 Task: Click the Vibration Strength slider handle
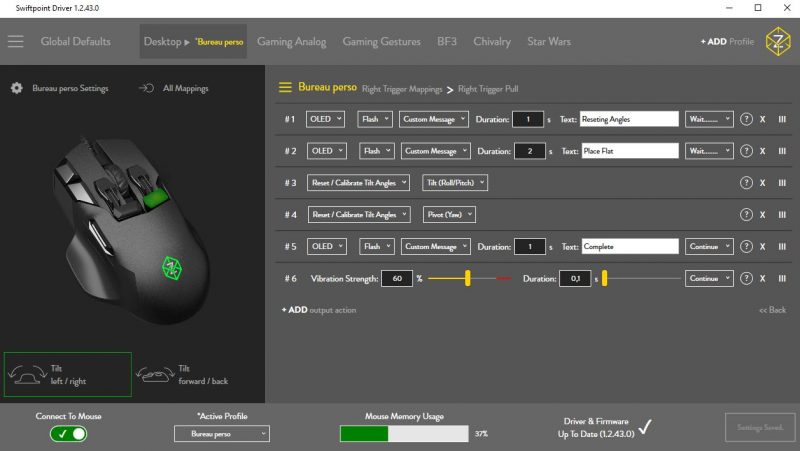(x=467, y=278)
